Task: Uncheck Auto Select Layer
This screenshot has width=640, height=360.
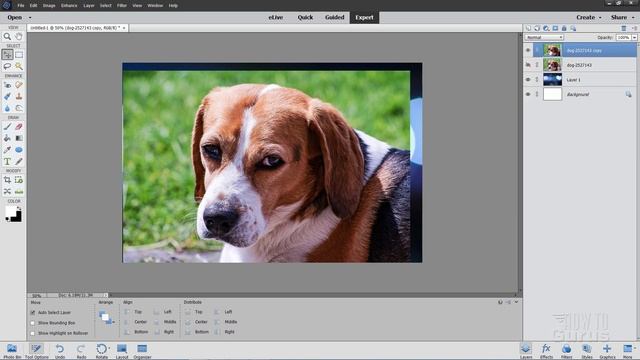Action: coord(33,313)
